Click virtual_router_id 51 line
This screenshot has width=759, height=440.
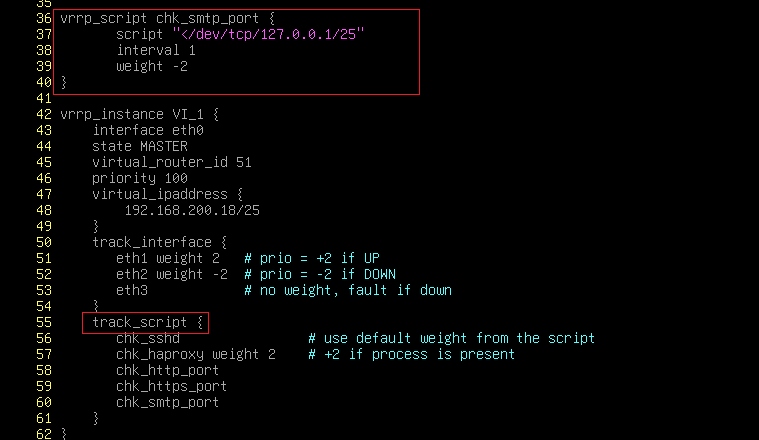[172, 162]
